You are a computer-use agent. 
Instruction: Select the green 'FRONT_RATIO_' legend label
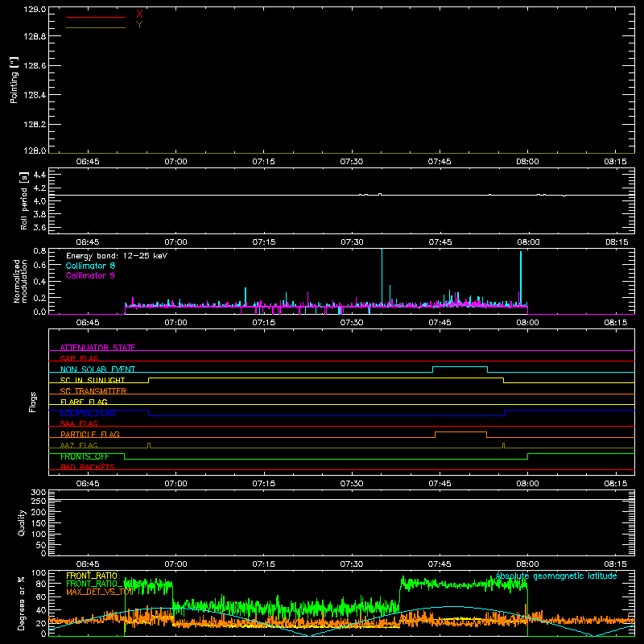(x=95, y=584)
